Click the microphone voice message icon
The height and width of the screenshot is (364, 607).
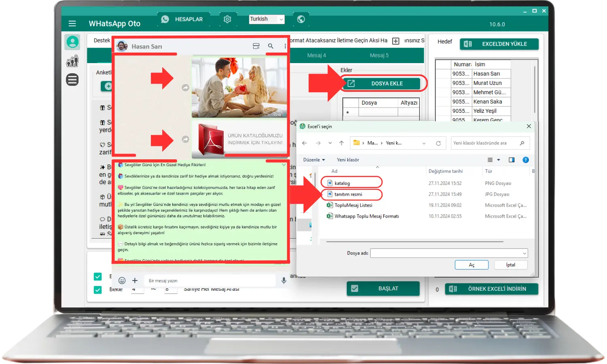pyautogui.click(x=284, y=280)
